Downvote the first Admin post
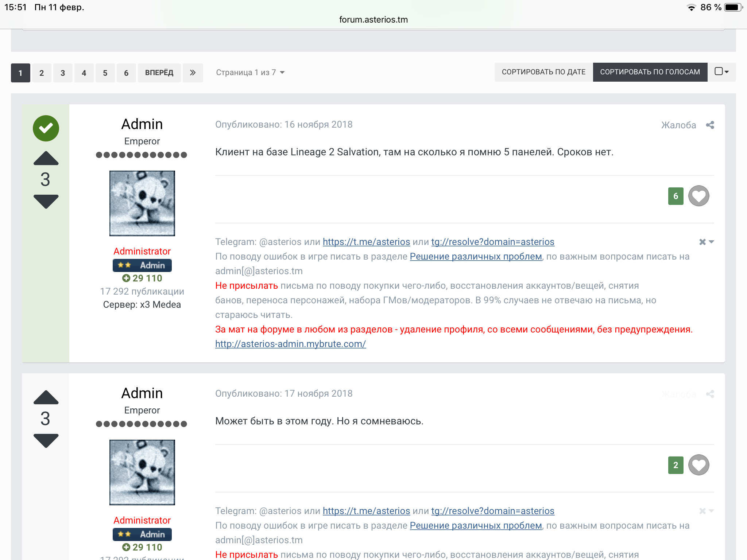Screen dimensions: 747x560 (x=46, y=201)
